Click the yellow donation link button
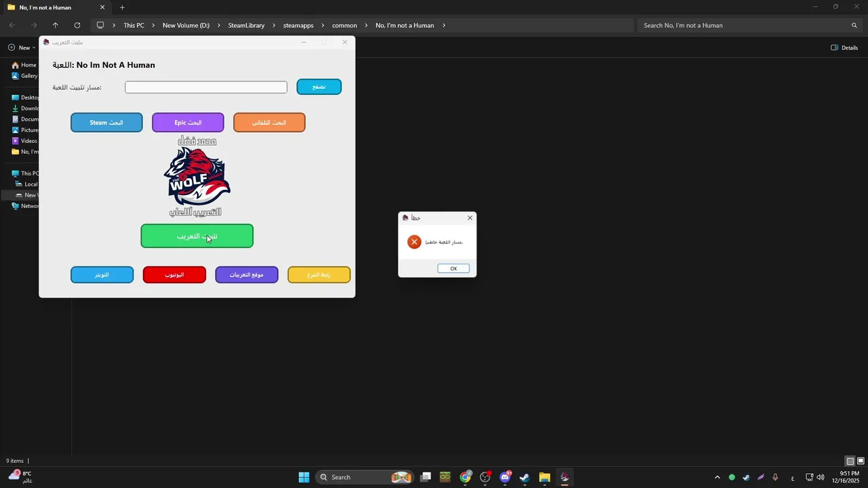Viewport: 868px width, 488px height. click(x=319, y=274)
